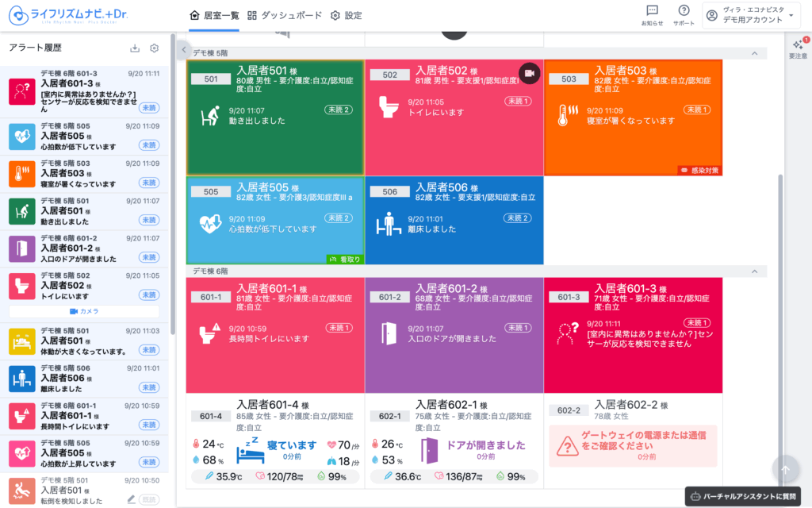Open the 設定 tab
The width and height of the screenshot is (812, 508).
(346, 15)
